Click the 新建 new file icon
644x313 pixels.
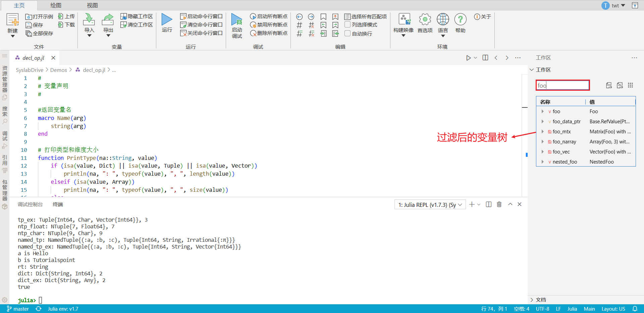coord(13,20)
